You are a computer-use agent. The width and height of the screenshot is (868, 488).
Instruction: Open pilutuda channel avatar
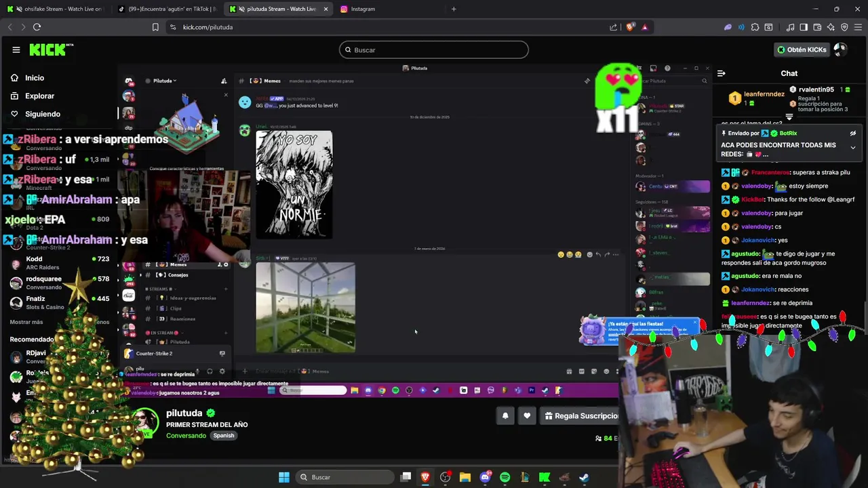coord(146,422)
